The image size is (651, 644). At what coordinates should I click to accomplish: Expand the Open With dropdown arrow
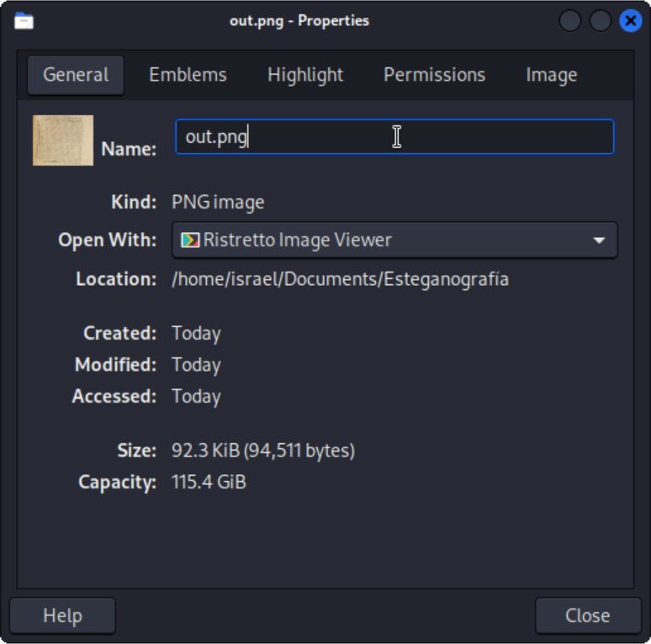tap(599, 240)
